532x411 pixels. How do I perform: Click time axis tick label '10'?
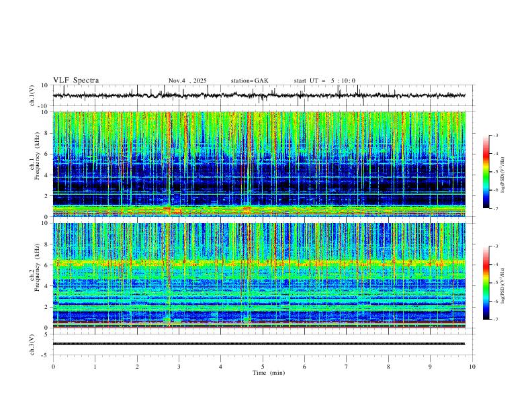pyautogui.click(x=472, y=367)
